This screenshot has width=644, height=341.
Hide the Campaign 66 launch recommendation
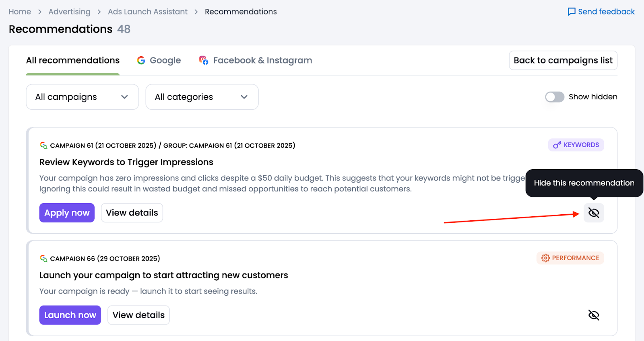pyautogui.click(x=594, y=315)
